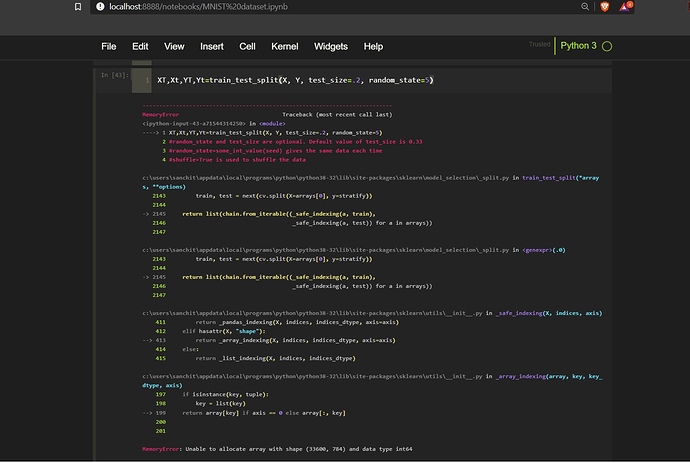Open the Edit menu
The height and width of the screenshot is (463, 690).
pos(140,47)
